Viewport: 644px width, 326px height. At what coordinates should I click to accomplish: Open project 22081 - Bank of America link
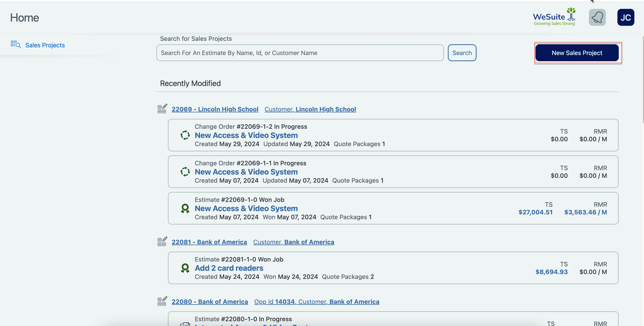[209, 242]
